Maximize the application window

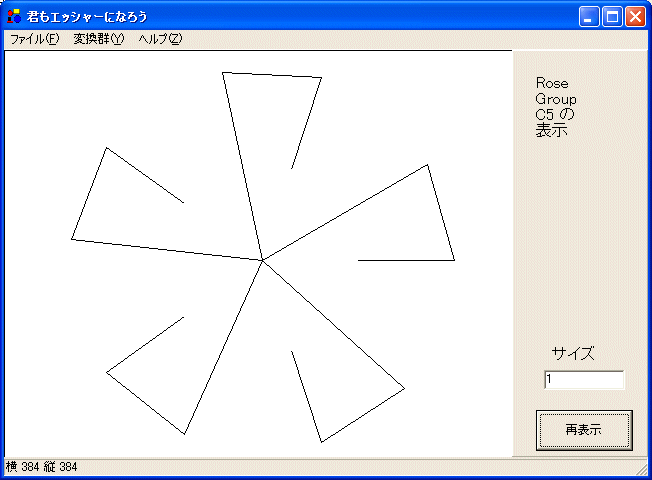[x=612, y=16]
